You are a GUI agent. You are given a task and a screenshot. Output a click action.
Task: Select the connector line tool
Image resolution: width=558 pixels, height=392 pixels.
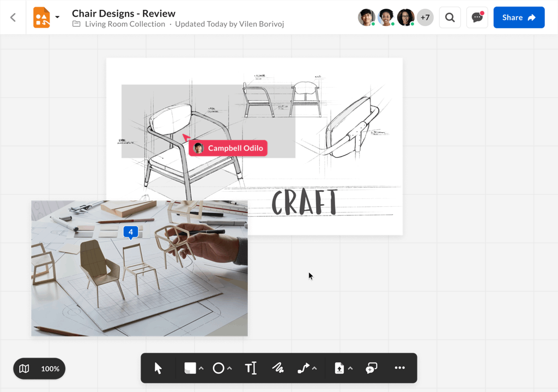click(x=304, y=368)
